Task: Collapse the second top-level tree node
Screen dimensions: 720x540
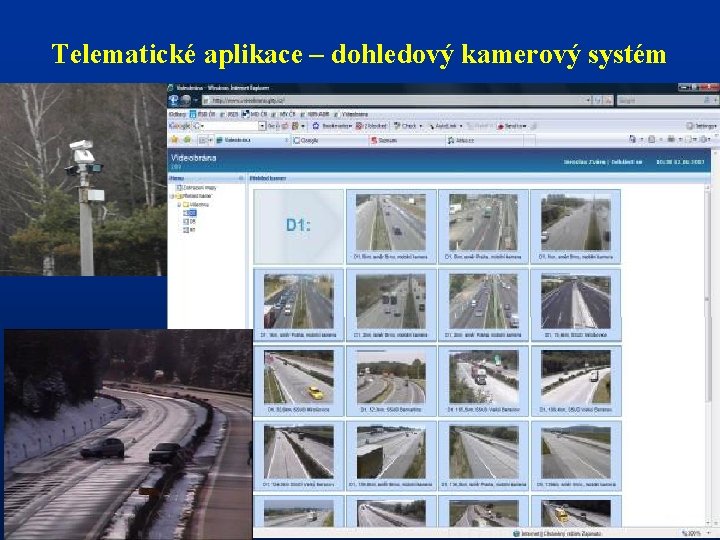Action: pyautogui.click(x=172, y=196)
